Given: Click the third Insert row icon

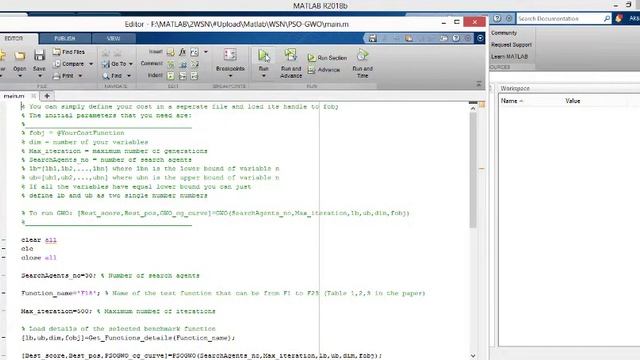Looking at the screenshot, I should pos(194,52).
